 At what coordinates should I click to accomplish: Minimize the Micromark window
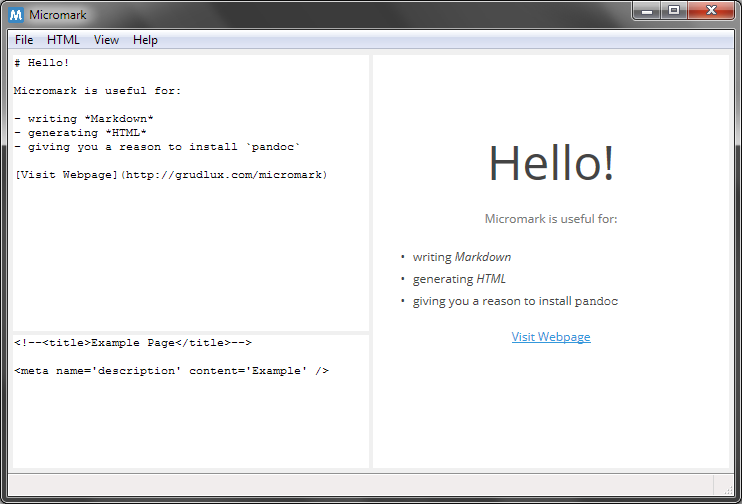click(647, 11)
